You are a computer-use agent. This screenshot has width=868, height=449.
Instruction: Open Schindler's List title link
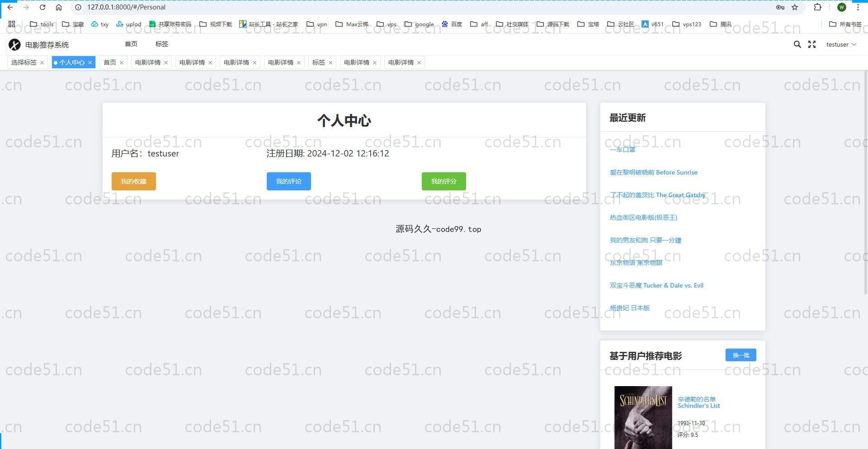[699, 402]
